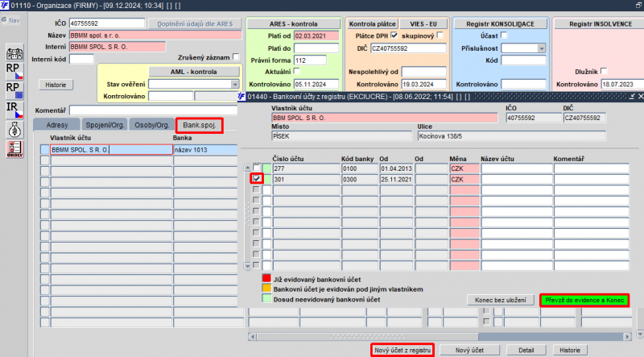The height and width of the screenshot is (357, 644).
Task: Select the bank code 0300 cell
Action: [x=359, y=180]
